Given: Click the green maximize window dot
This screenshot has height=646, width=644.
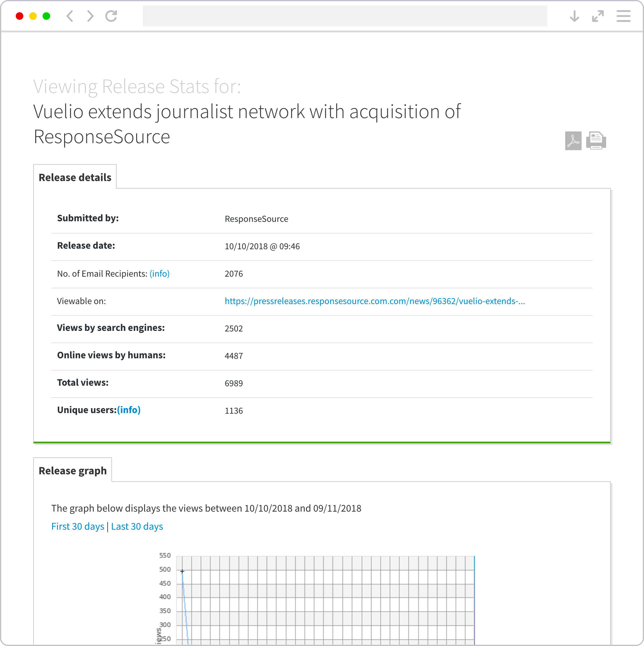Looking at the screenshot, I should tap(46, 16).
